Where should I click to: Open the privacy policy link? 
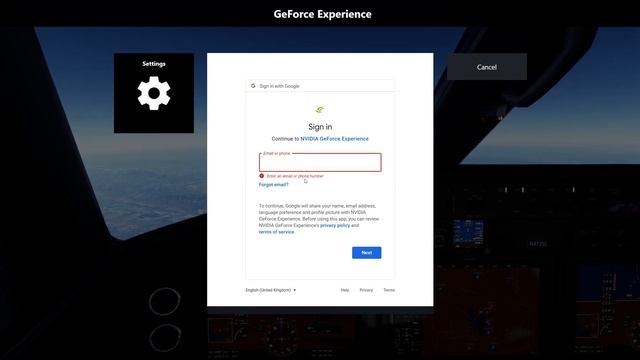(x=335, y=225)
